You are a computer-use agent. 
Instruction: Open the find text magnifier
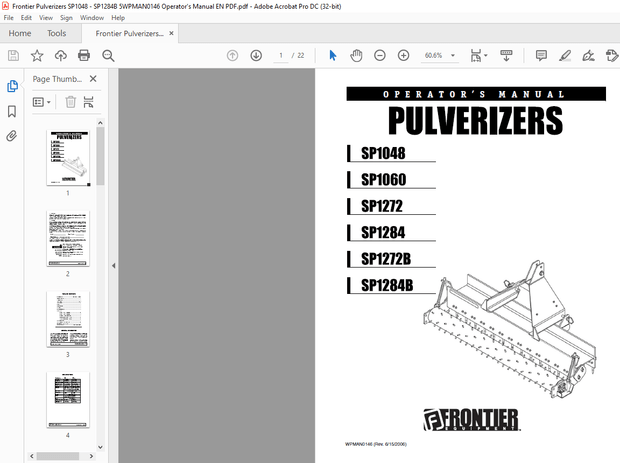(108, 56)
